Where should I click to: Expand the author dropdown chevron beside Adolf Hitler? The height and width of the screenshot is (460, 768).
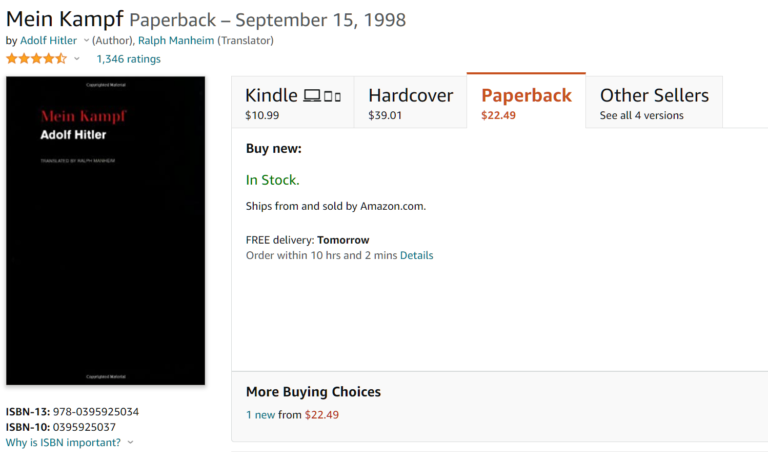pos(86,41)
